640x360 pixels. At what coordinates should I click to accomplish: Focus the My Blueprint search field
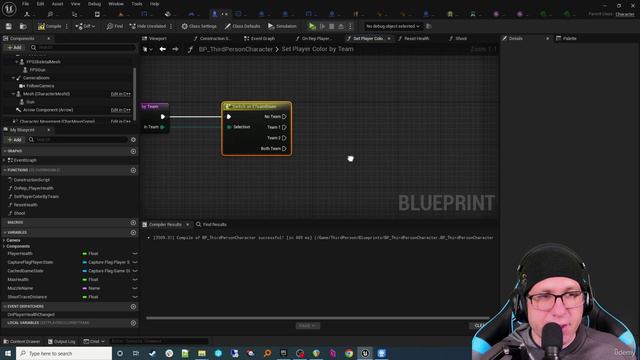click(78, 140)
